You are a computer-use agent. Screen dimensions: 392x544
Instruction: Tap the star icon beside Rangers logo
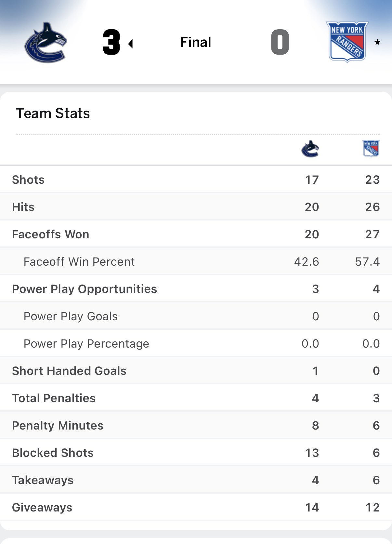(377, 42)
